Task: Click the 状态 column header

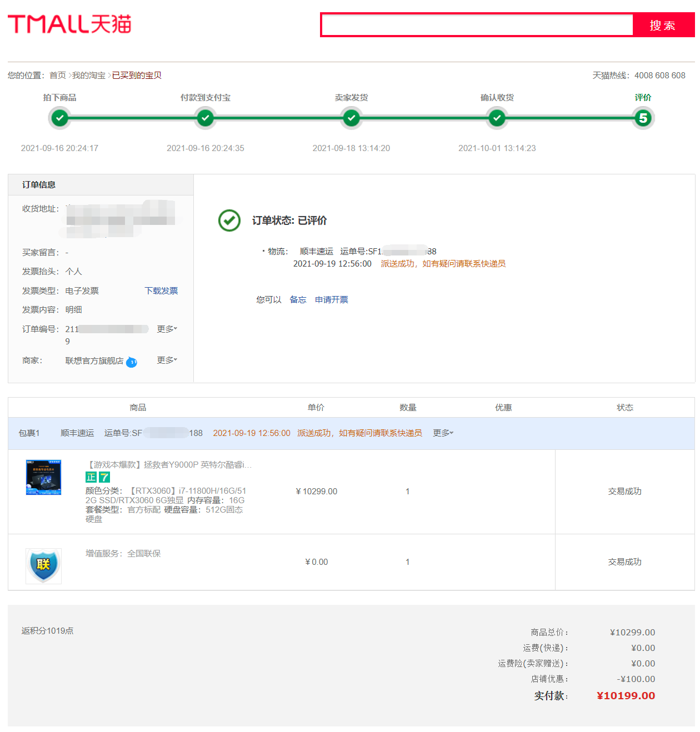Action: 625,408
